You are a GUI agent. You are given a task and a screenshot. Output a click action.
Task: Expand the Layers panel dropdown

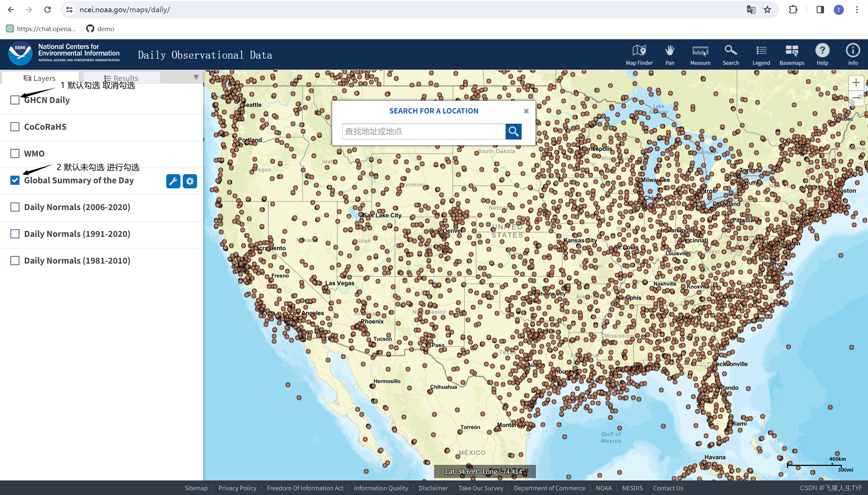click(x=195, y=78)
